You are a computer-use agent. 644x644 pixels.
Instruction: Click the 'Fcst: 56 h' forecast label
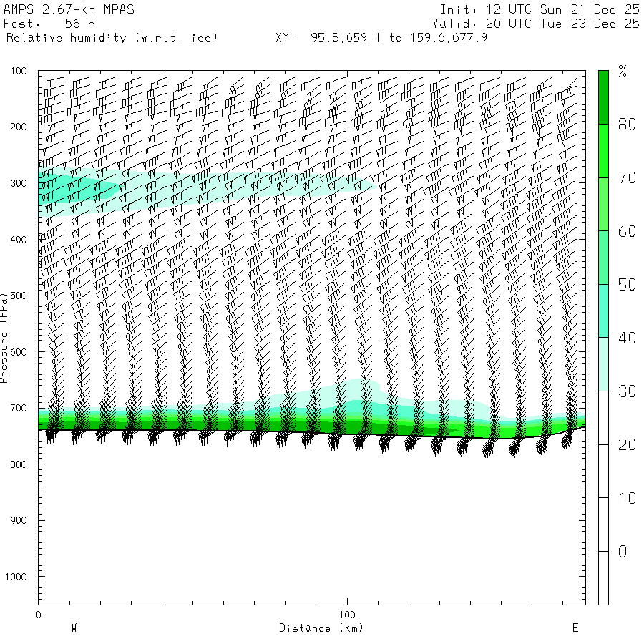[x=49, y=24]
